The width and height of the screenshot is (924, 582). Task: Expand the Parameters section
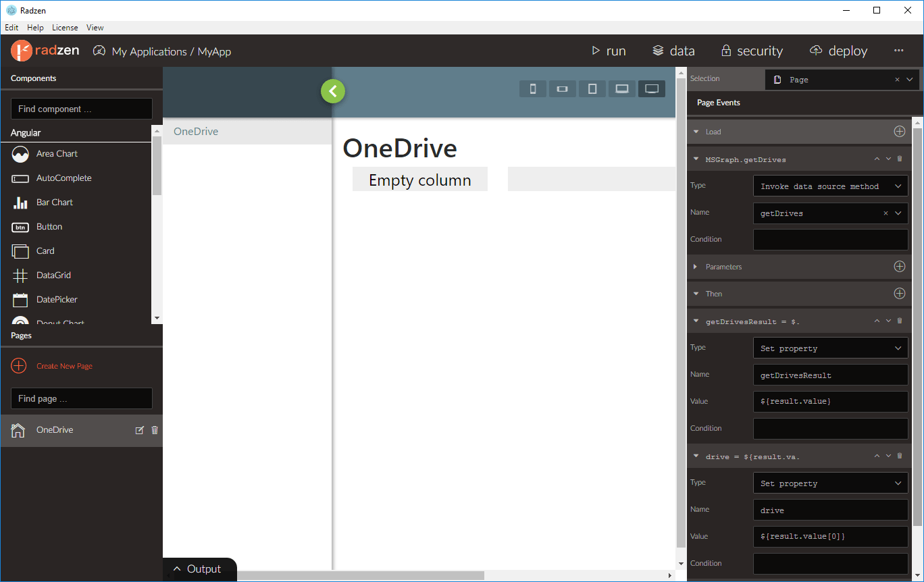click(x=696, y=267)
